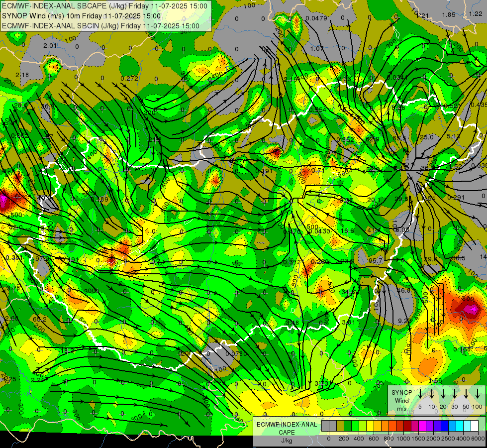Pick the dark green CAPE legend swatch
This screenshot has height=448, width=487.
coord(348,426)
